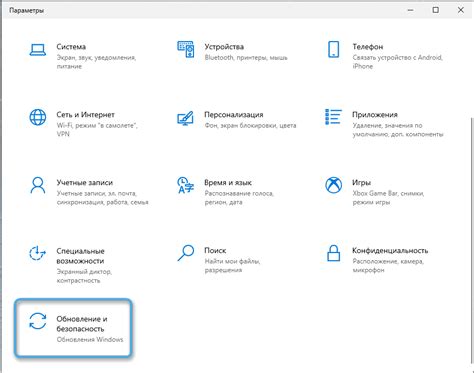Open Специальные возможности heading
This screenshot has height=373, width=474.
tap(80, 256)
